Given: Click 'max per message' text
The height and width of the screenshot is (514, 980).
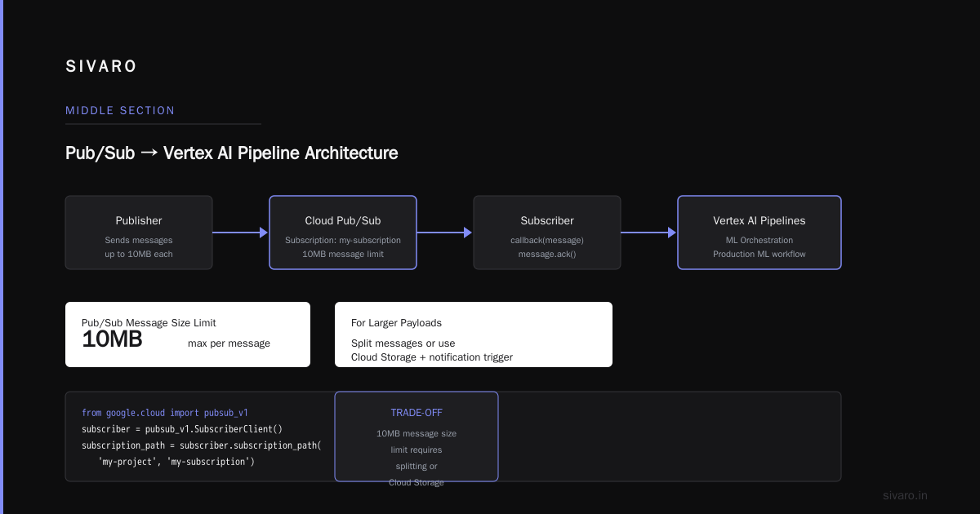Looking at the screenshot, I should coord(229,343).
